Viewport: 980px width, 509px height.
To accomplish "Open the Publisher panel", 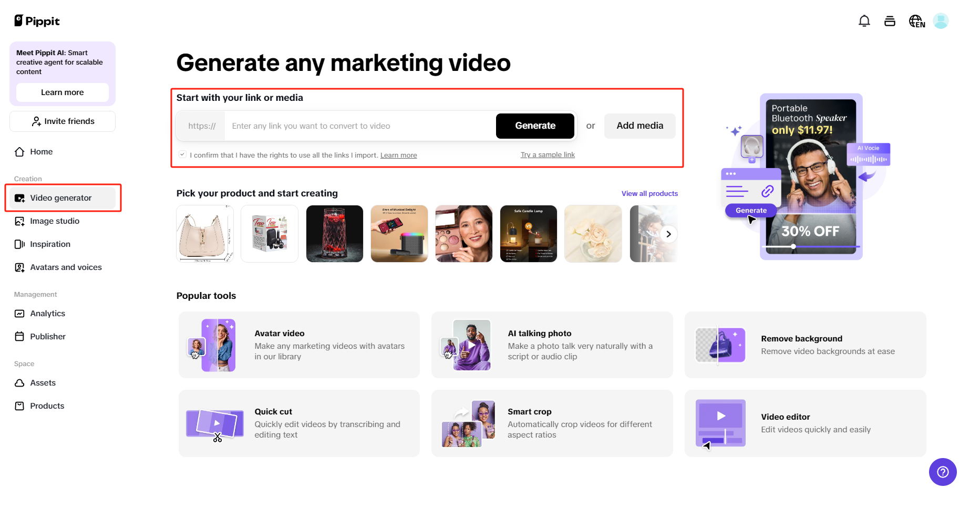I will click(x=48, y=337).
